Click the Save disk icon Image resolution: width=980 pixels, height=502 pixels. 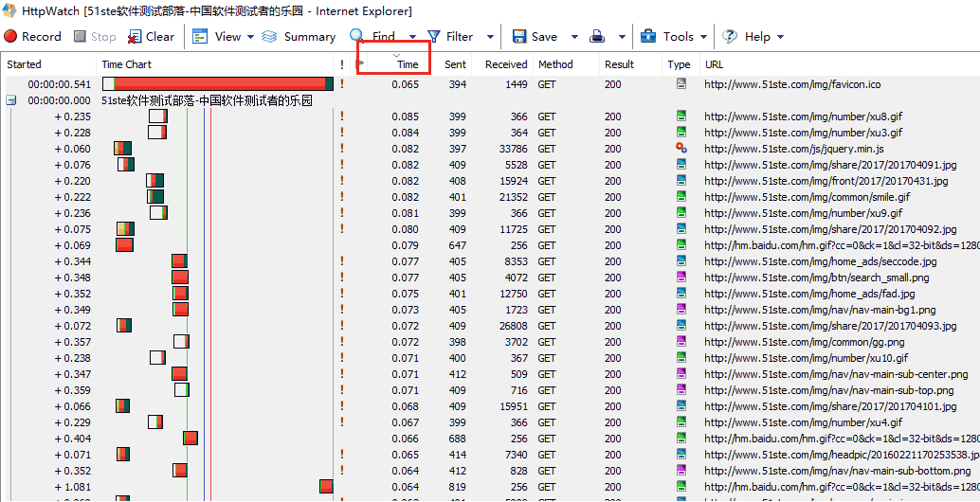tap(519, 37)
